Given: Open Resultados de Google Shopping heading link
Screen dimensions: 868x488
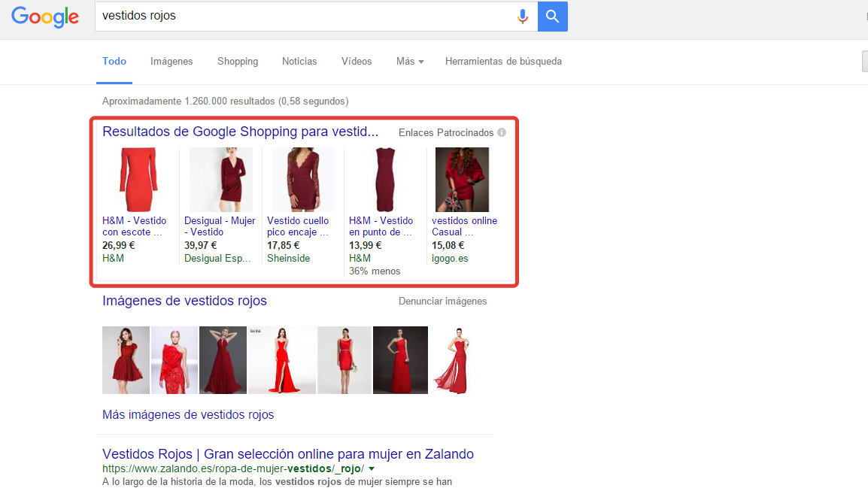Looking at the screenshot, I should tap(240, 132).
